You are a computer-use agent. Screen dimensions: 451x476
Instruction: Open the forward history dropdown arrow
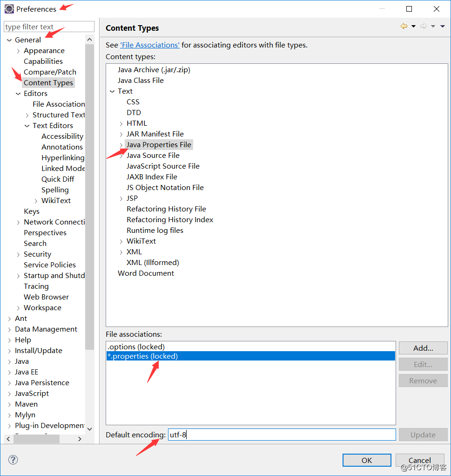click(433, 27)
